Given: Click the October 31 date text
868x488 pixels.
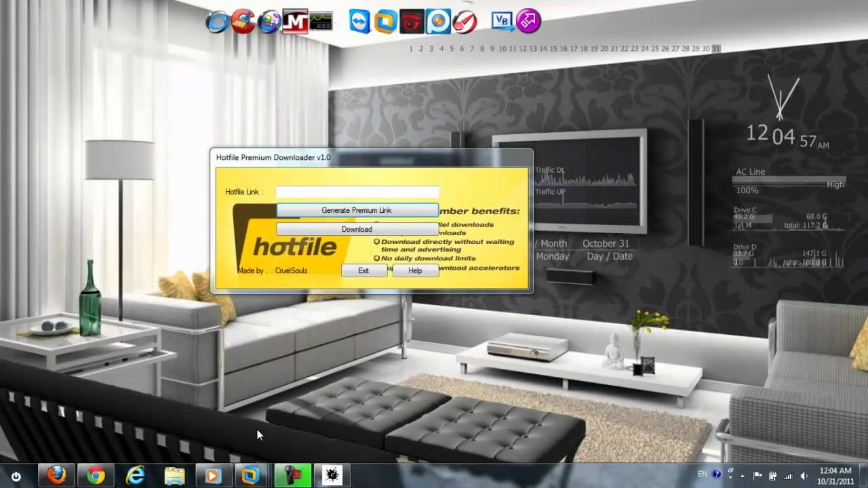Looking at the screenshot, I should click(606, 243).
